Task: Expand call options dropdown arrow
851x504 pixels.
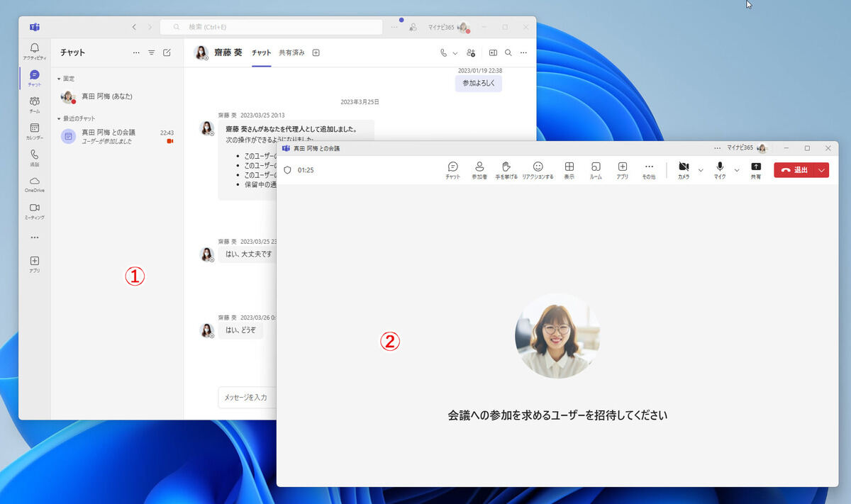Action: click(x=455, y=52)
